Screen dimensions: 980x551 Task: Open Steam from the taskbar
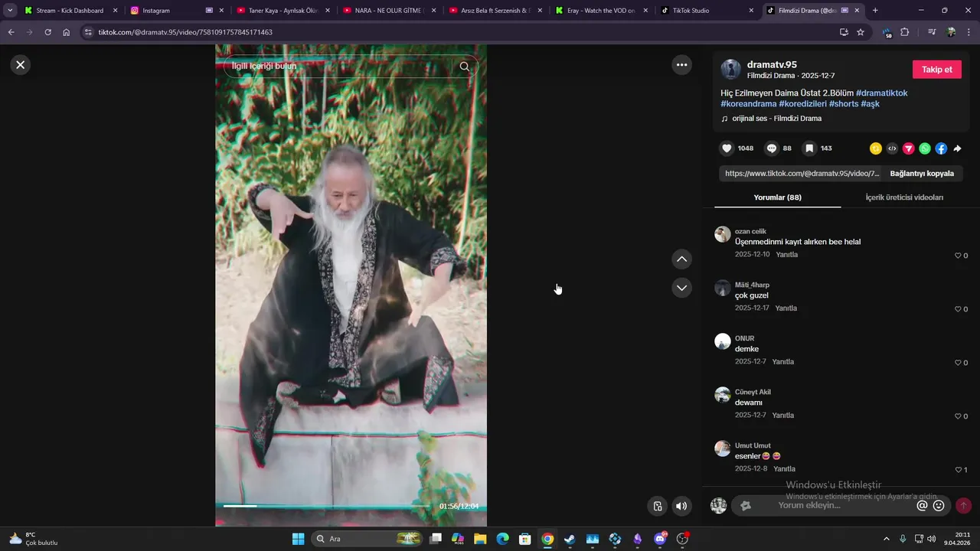(x=570, y=539)
